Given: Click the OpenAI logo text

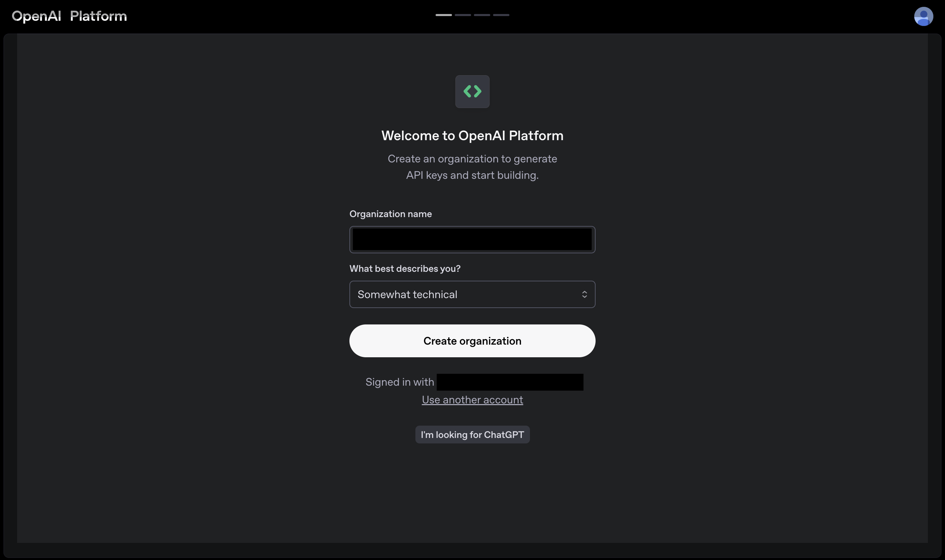Looking at the screenshot, I should click(36, 16).
